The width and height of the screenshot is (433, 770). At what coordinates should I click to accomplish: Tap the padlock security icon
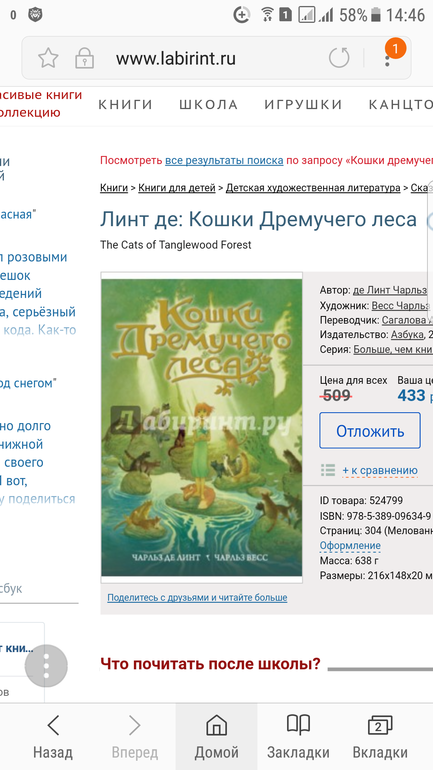[84, 58]
